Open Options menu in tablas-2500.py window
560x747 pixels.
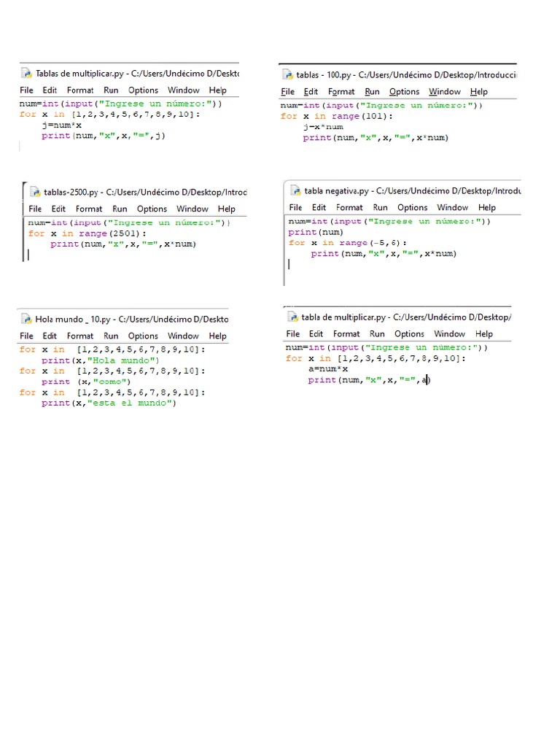point(152,209)
